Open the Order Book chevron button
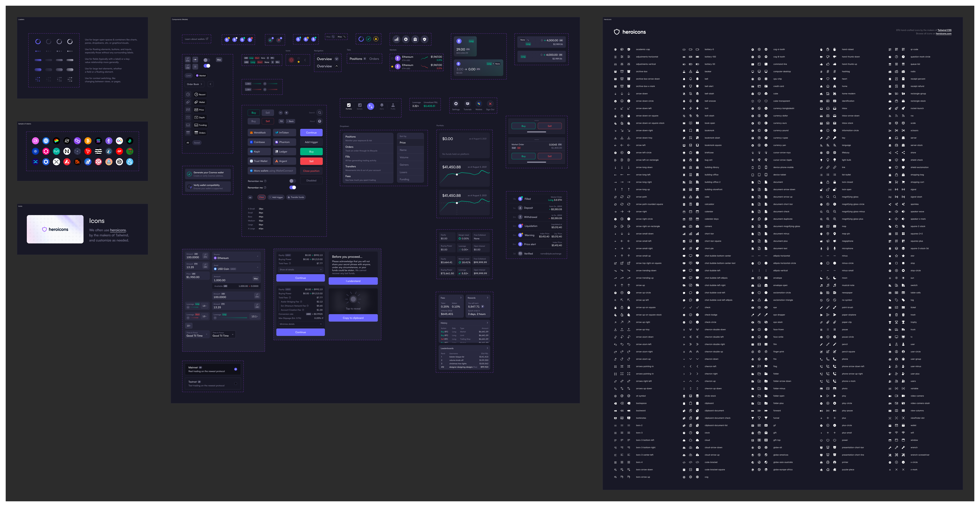Viewport: 980px width, 507px height. coord(195,84)
